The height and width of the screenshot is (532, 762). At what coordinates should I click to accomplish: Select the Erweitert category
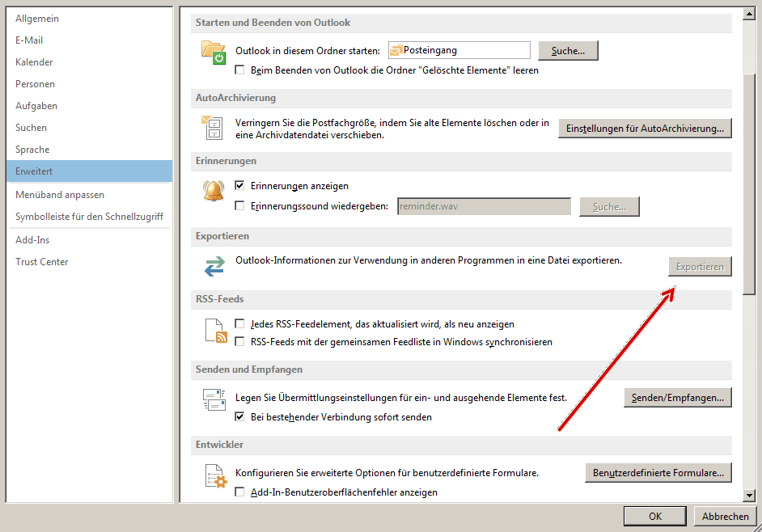pos(90,171)
